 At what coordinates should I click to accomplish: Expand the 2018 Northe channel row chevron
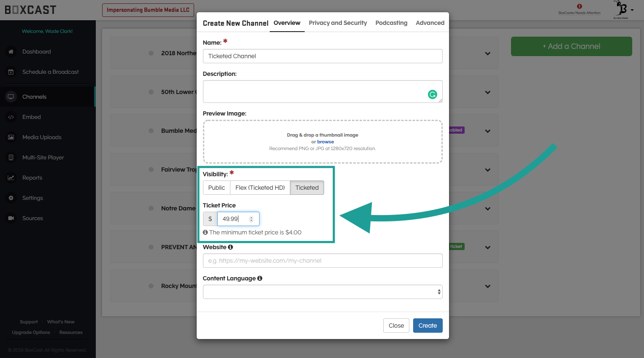point(487,54)
